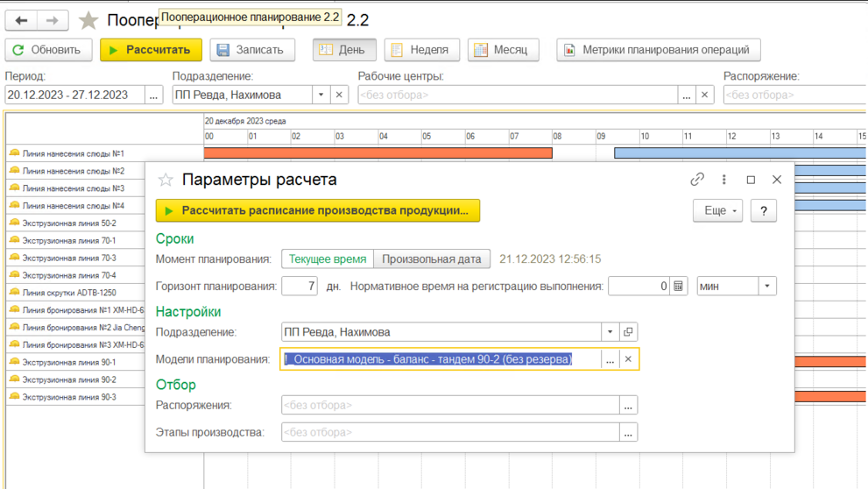Expand top Подразделение dropdown arrow
The height and width of the screenshot is (489, 868).
click(x=321, y=95)
